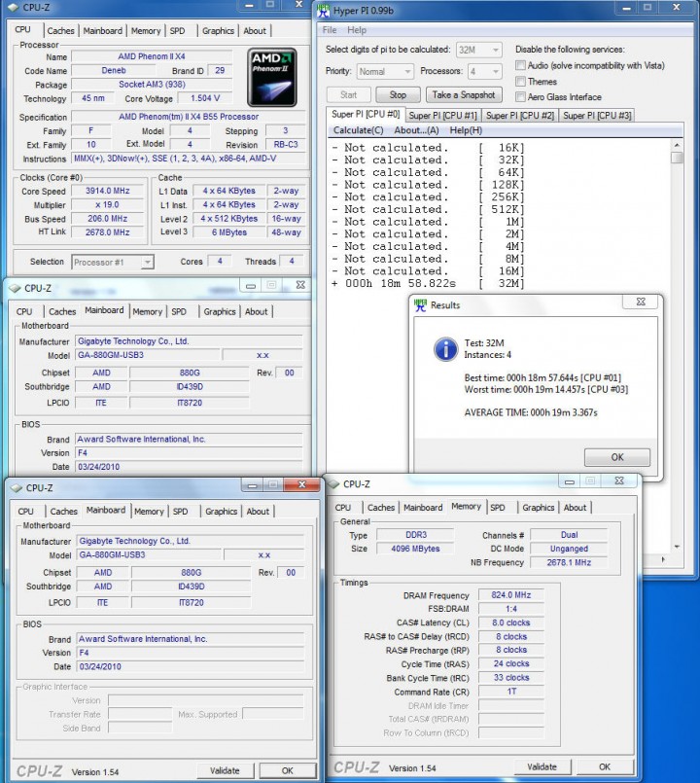Viewport: 700px width, 783px height.
Task: Open Graphics tab in Memory CPU-Z window
Action: point(539,508)
